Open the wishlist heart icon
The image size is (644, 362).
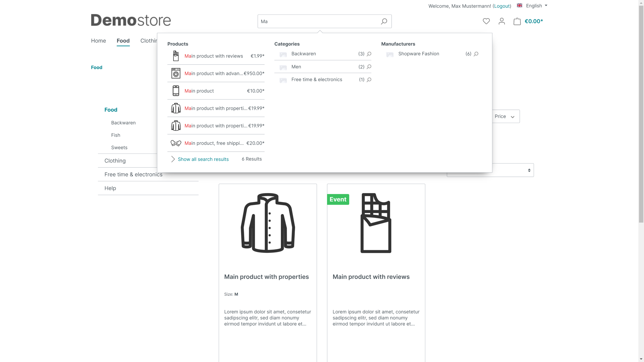coord(486,21)
